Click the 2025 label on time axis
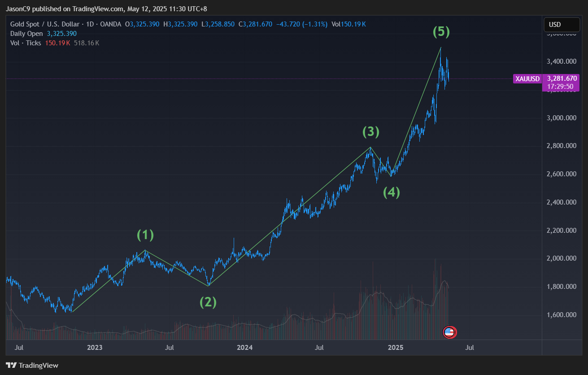The image size is (588, 375). coord(395,348)
